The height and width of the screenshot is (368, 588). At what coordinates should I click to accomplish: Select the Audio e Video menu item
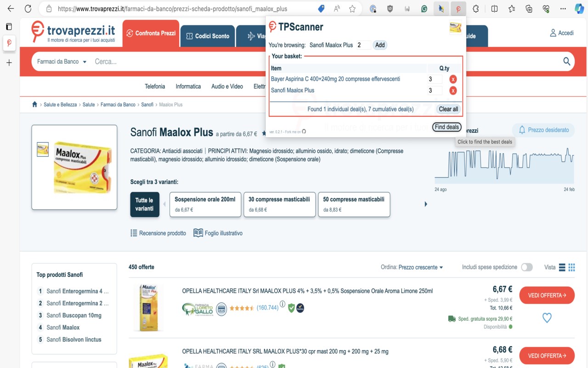(227, 86)
